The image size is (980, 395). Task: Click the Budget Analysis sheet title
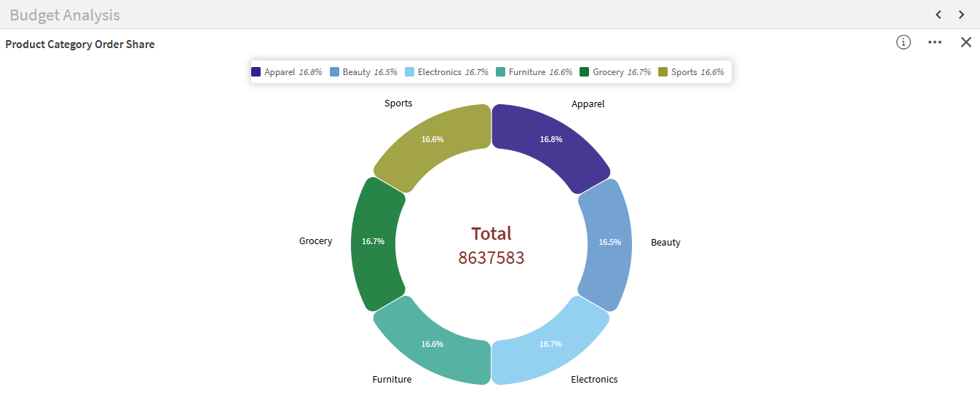coord(65,15)
